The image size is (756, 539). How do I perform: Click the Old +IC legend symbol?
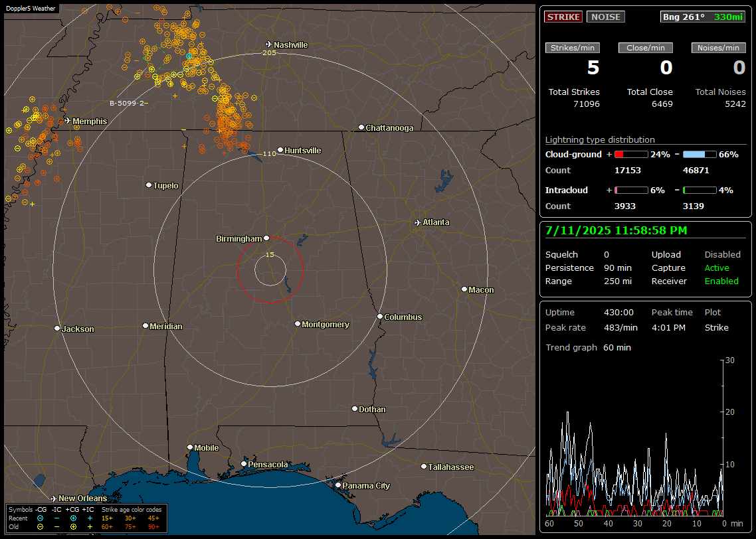click(90, 527)
